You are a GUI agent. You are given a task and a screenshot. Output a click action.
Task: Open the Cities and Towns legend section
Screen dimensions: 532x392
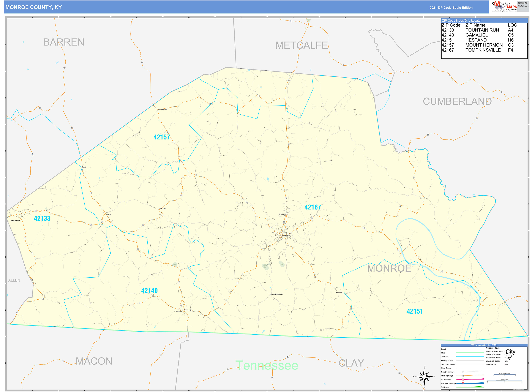coord(494,348)
